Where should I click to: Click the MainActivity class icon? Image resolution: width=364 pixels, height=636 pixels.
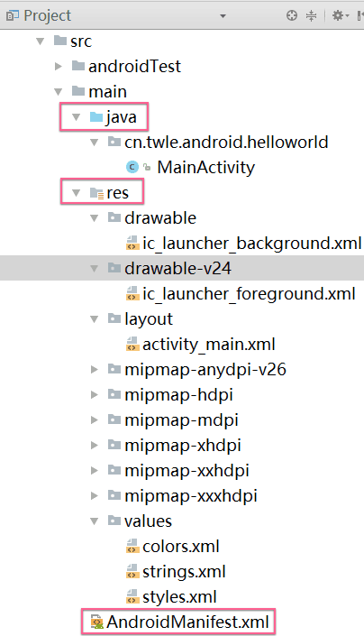(132, 167)
